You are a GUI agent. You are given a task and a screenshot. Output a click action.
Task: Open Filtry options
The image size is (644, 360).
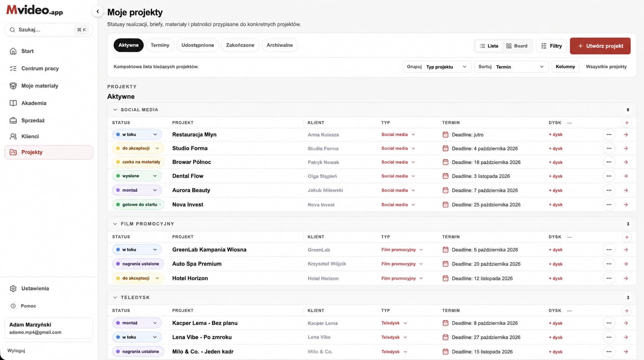(551, 46)
